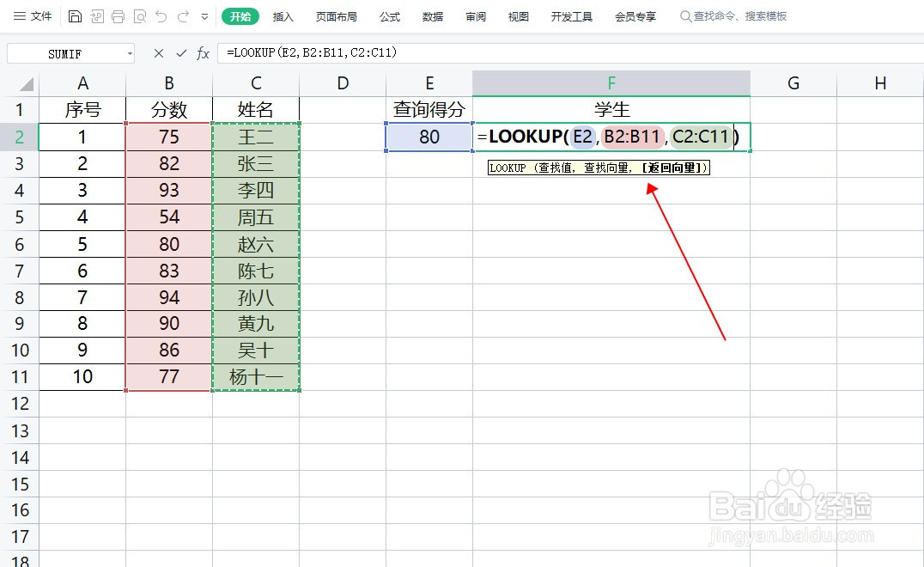The height and width of the screenshot is (567, 924).
Task: Confirm formula with the checkmark icon
Action: (x=180, y=53)
